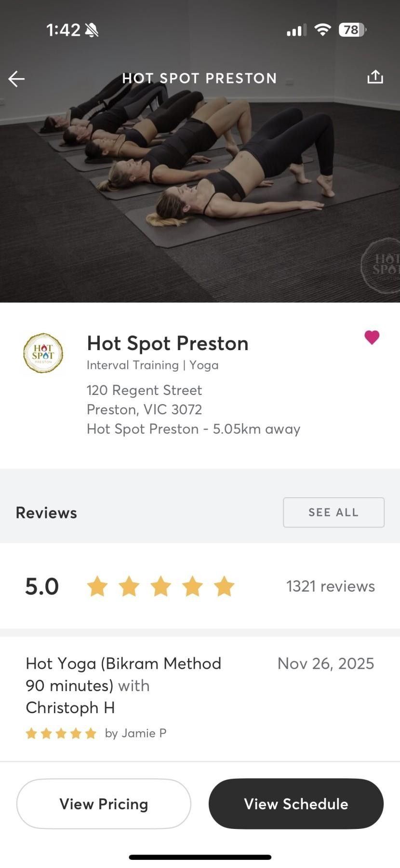
Task: Tap the battery level indicator
Action: 352,30
